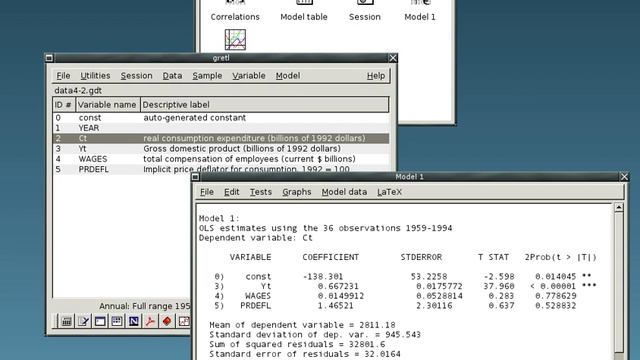
Task: Click the 'Correlations' session icon label
Action: click(235, 17)
